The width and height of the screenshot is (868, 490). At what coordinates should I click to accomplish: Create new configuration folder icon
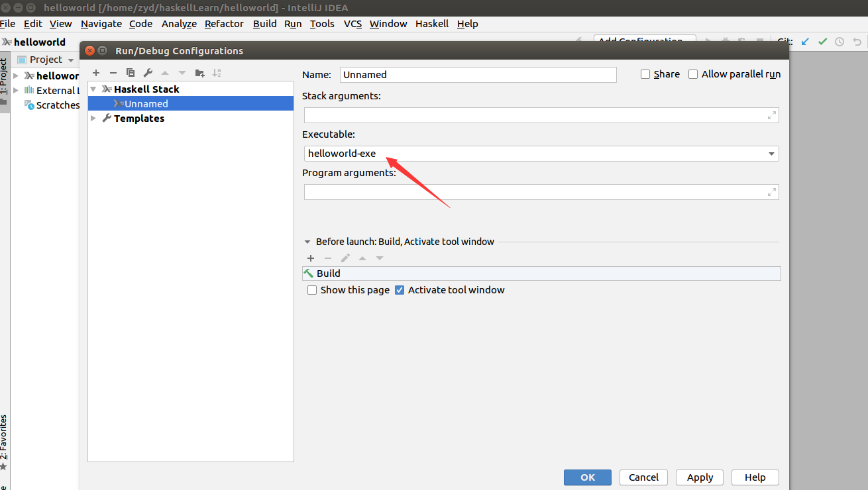coord(200,73)
